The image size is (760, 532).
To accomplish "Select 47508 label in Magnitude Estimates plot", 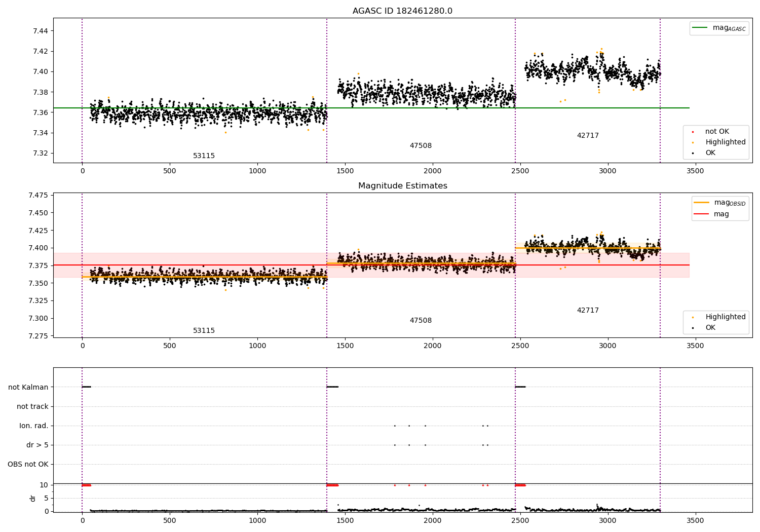I will point(421,321).
